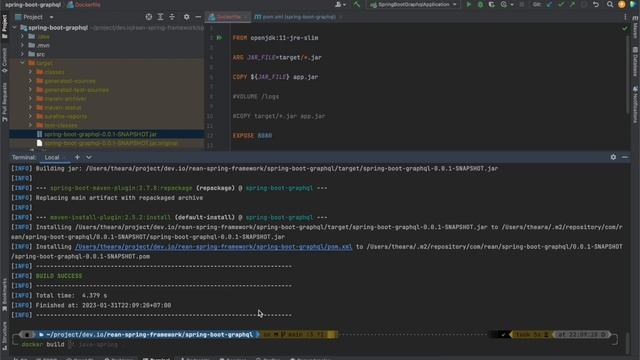The height and width of the screenshot is (360, 640).
Task: Start debugging with the bug icon
Action: point(480,4)
